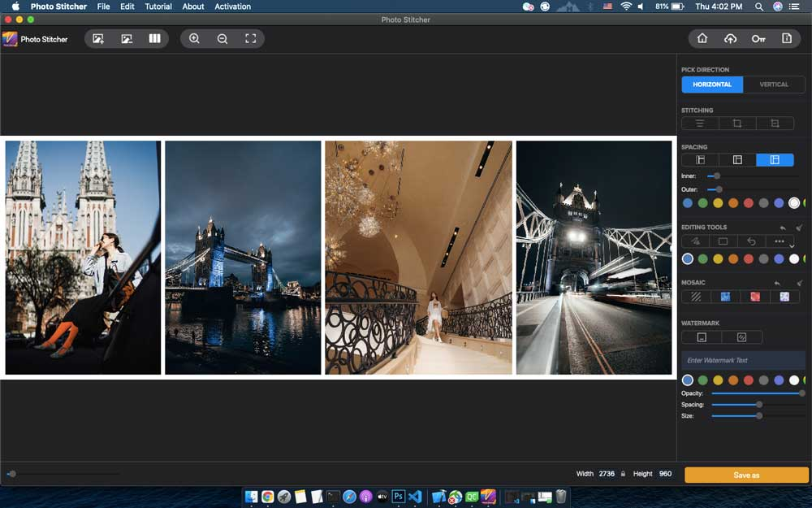Open the Home icon in the toolbar
The image size is (812, 508).
coord(703,38)
